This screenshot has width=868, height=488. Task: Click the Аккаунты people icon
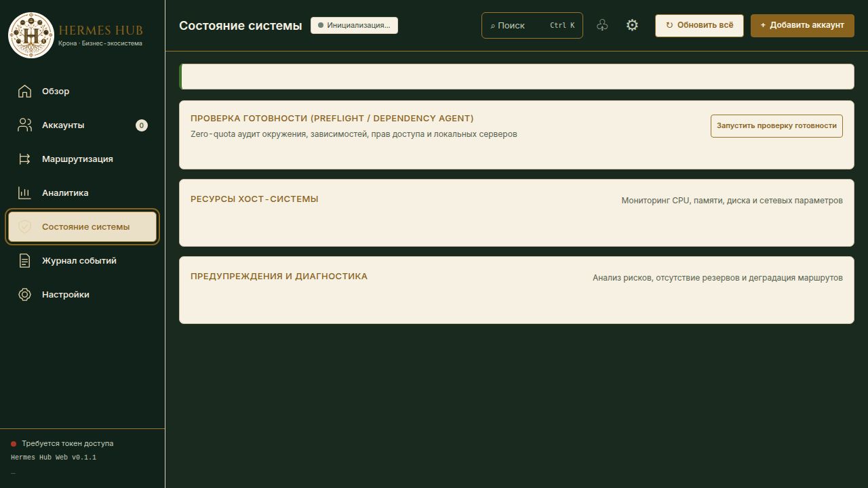point(24,125)
